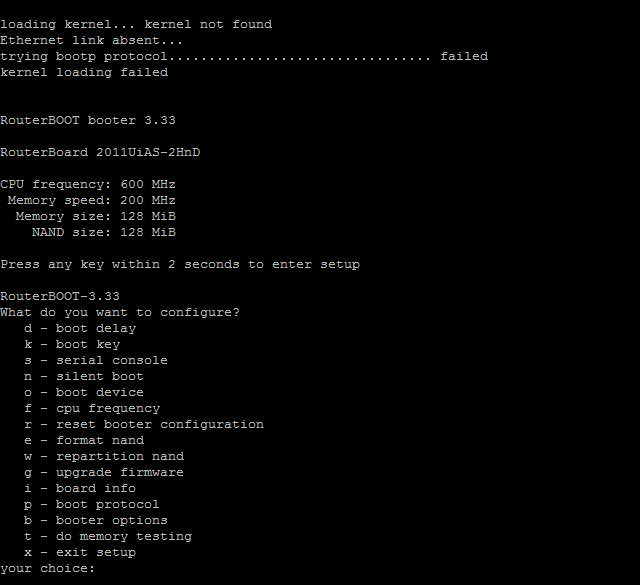Click the 'd - boot delay' menu line
Screen dimensions: 640x585
(80, 328)
